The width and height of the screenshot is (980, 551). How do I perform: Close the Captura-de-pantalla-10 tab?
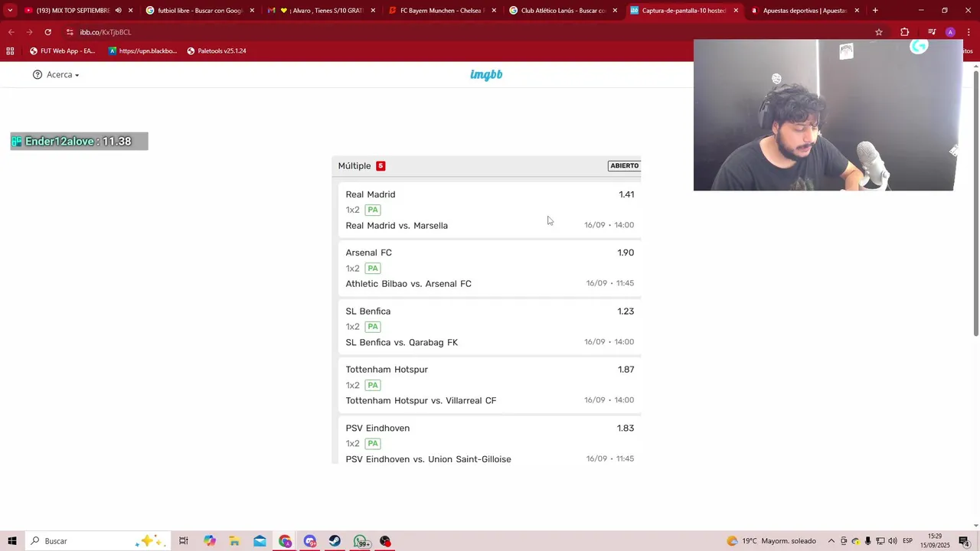click(x=736, y=11)
